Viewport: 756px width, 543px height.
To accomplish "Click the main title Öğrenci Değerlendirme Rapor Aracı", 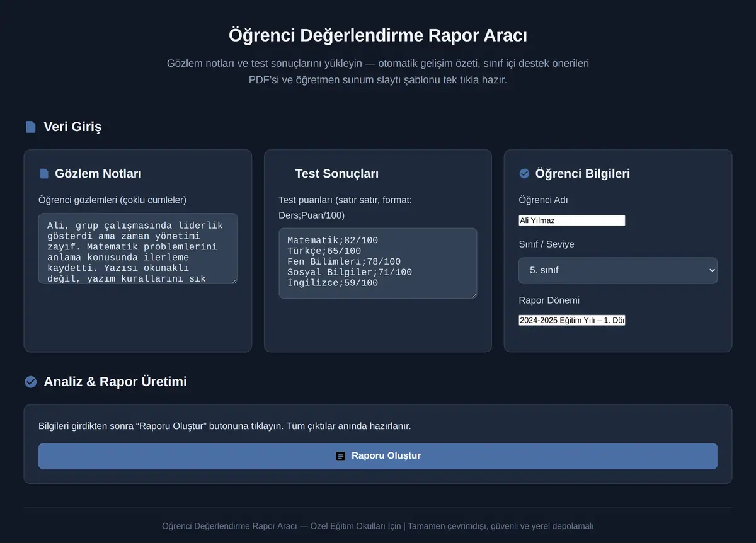I will (x=378, y=35).
